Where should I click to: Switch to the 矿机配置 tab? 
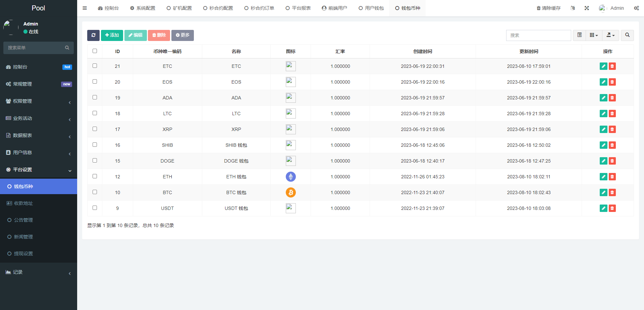click(x=179, y=8)
